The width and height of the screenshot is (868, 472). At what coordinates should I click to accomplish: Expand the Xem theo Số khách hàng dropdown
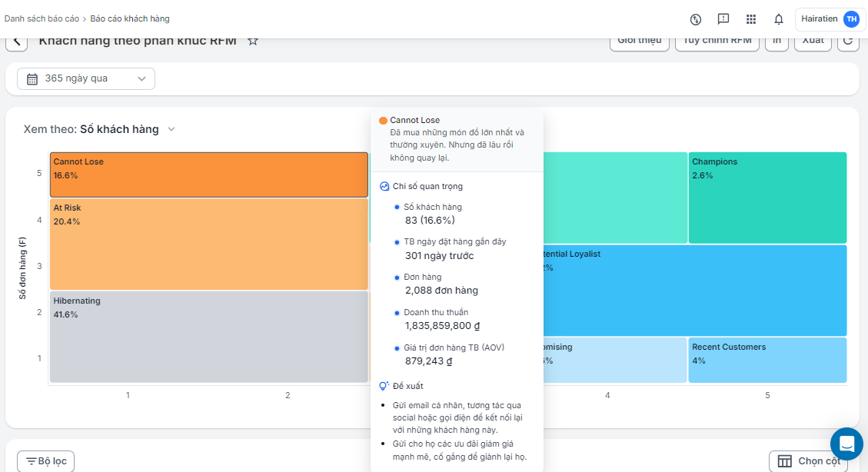click(x=171, y=129)
